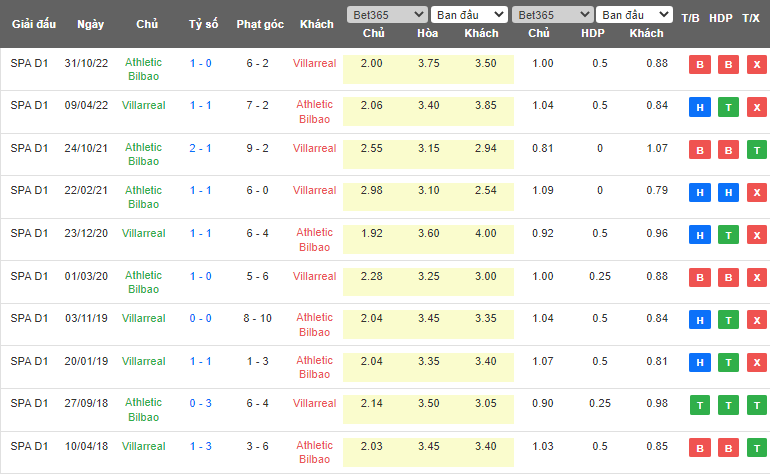Click the handicap away value 0.98

657,403
